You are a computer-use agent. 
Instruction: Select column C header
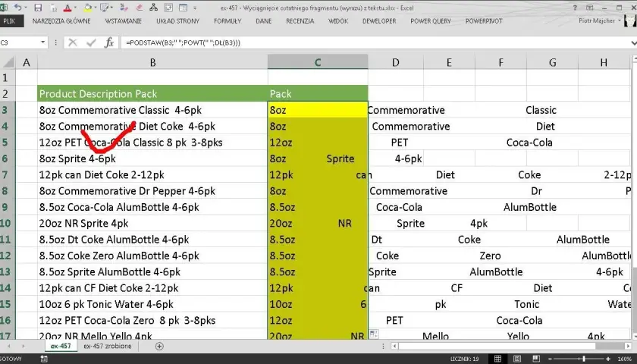pos(318,62)
